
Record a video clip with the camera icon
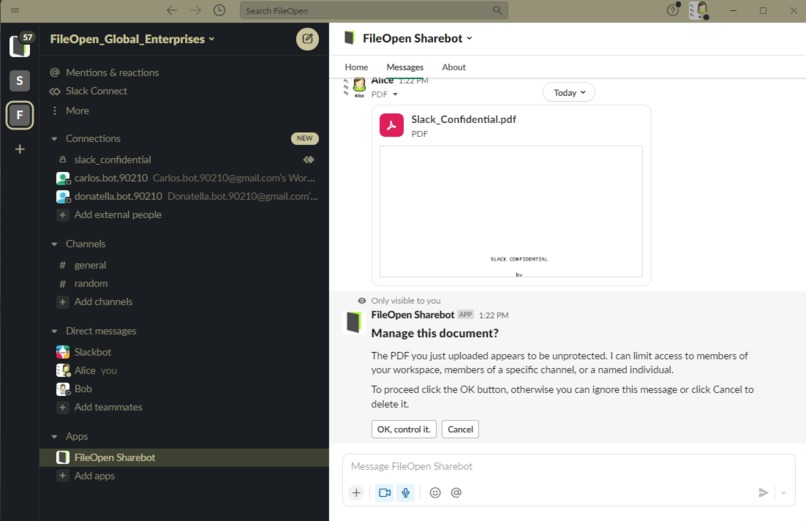[x=384, y=493]
